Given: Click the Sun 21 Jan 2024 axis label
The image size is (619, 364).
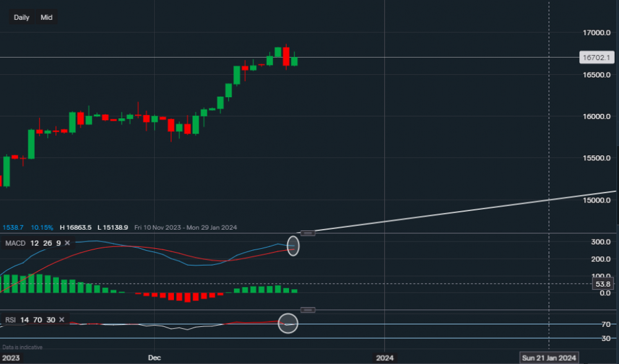Looking at the screenshot, I should 548,358.
